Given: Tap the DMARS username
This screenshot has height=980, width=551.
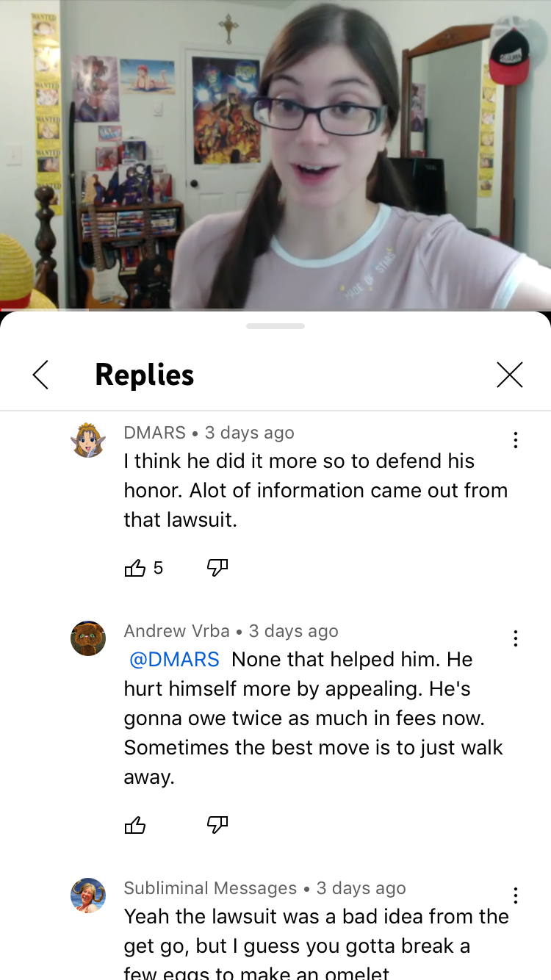Looking at the screenshot, I should click(154, 433).
